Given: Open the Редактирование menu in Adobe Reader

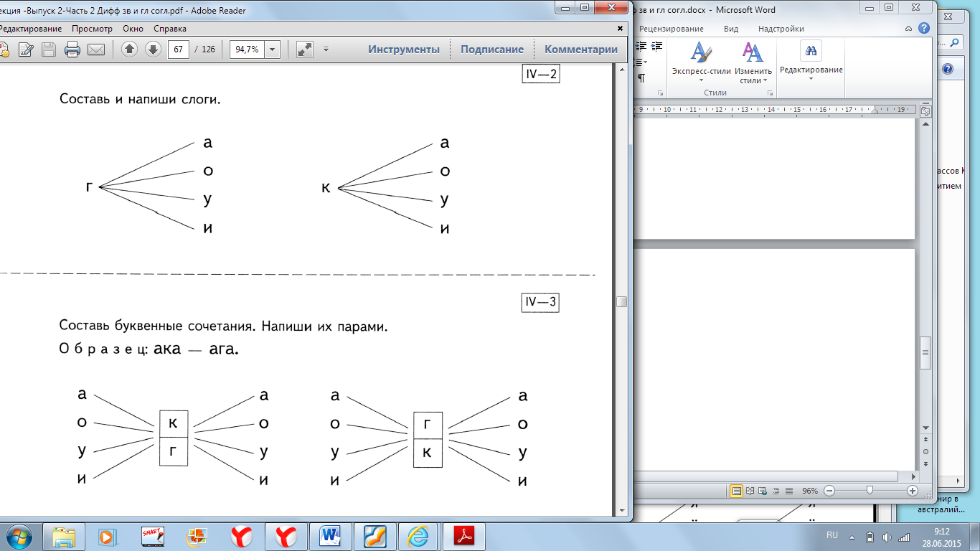Looking at the screenshot, I should (31, 29).
